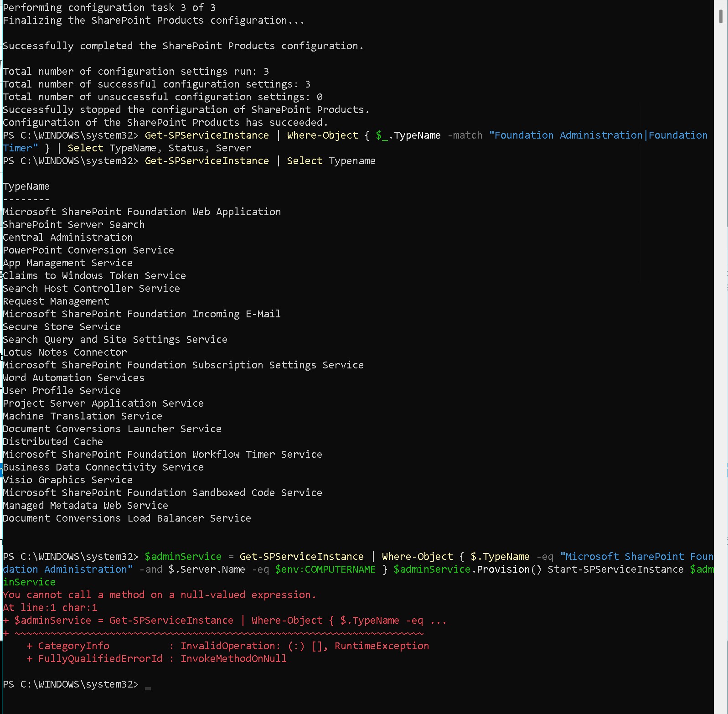Click the 'Distributed Cache' line

53,442
